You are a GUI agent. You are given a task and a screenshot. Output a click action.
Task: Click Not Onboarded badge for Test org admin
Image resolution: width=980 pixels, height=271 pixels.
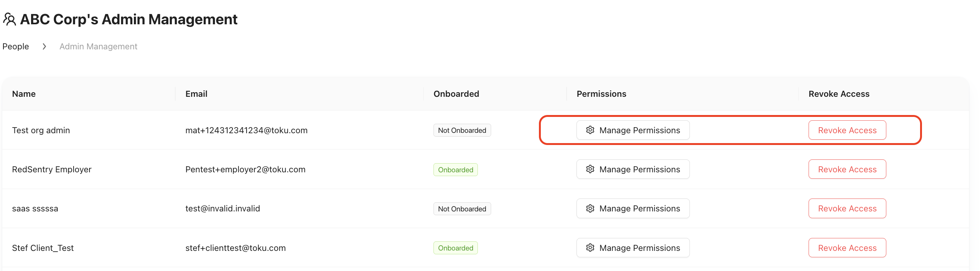click(462, 130)
